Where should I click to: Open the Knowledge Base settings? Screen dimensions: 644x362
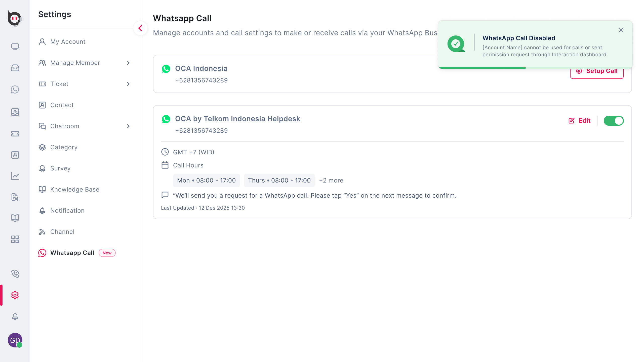pyautogui.click(x=75, y=190)
